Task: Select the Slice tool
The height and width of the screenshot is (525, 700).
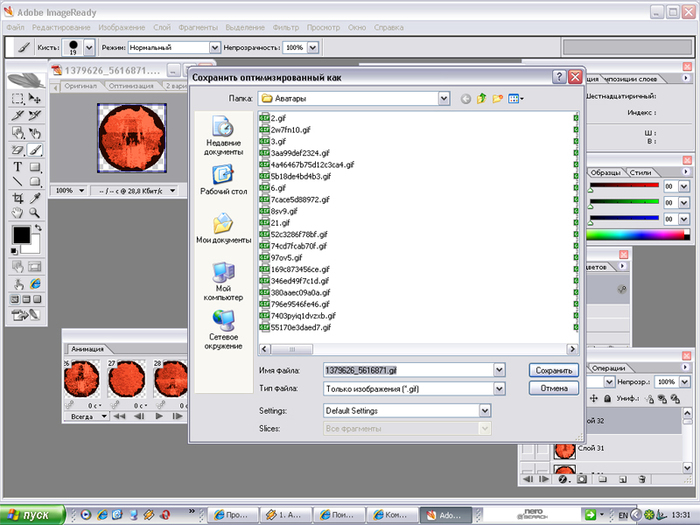Action: click(18, 115)
